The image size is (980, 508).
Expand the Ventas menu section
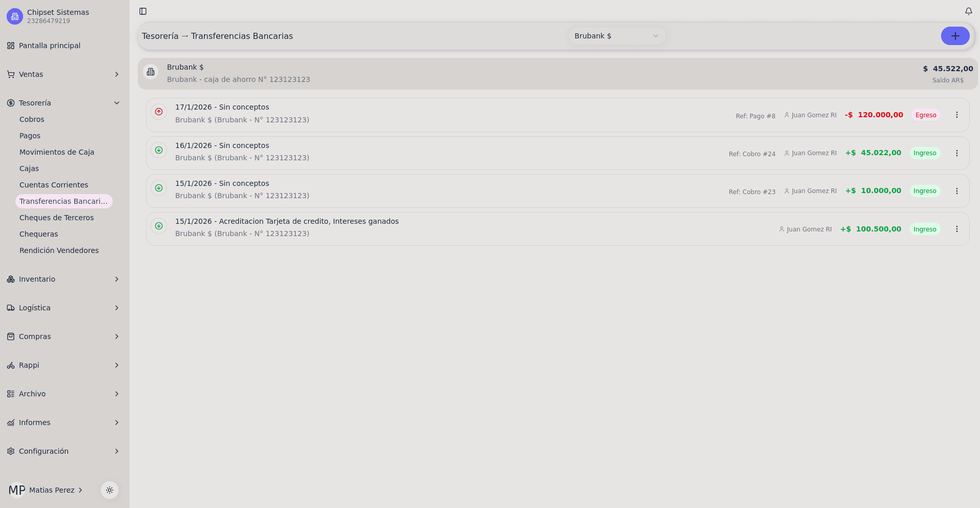point(65,74)
